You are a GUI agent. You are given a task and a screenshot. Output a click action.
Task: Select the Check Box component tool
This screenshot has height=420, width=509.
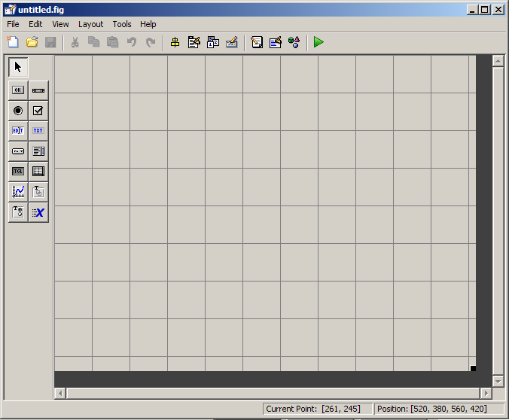click(x=38, y=111)
